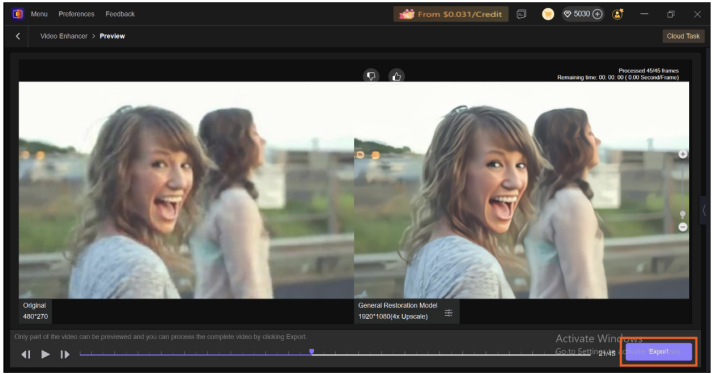Zoom out using the minus icon
This screenshot has width=714, height=374.
[x=683, y=227]
